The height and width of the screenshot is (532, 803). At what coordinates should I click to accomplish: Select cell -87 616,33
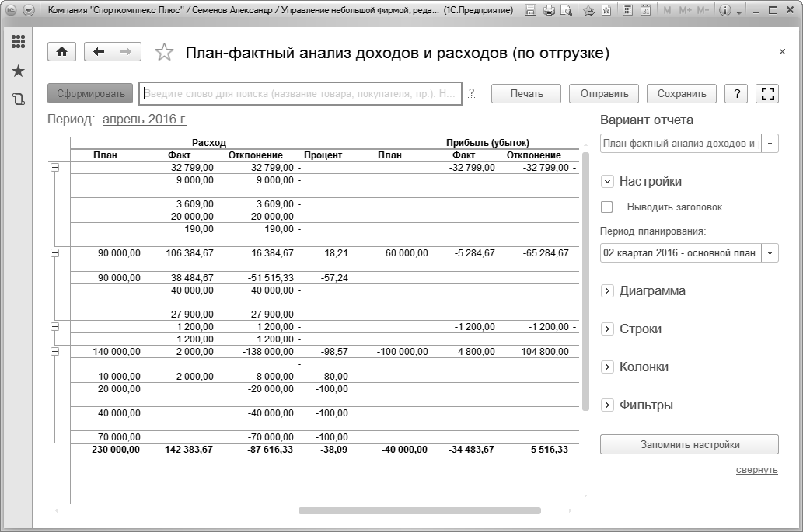coord(268,450)
